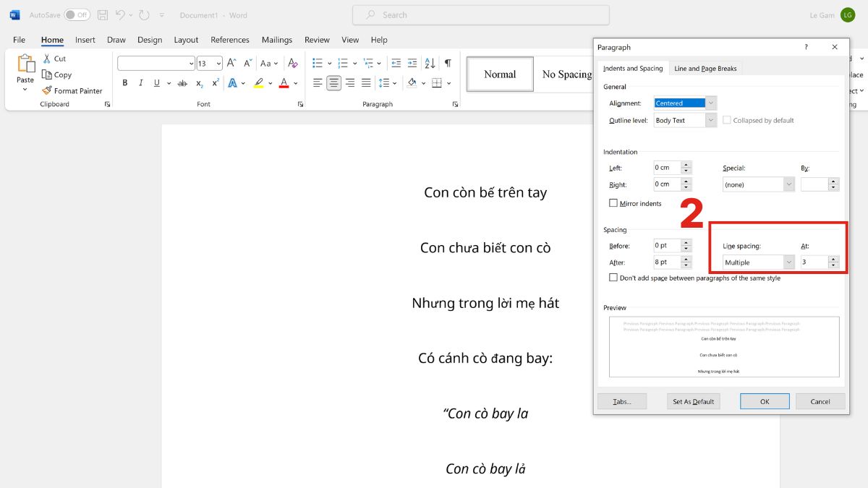This screenshot has height=488, width=868.
Task: Increase font size with Grow Font
Action: 233,64
